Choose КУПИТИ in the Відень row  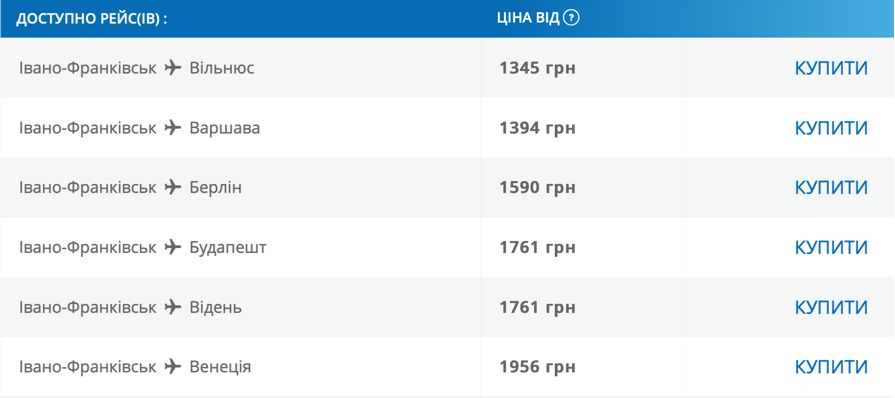831,307
